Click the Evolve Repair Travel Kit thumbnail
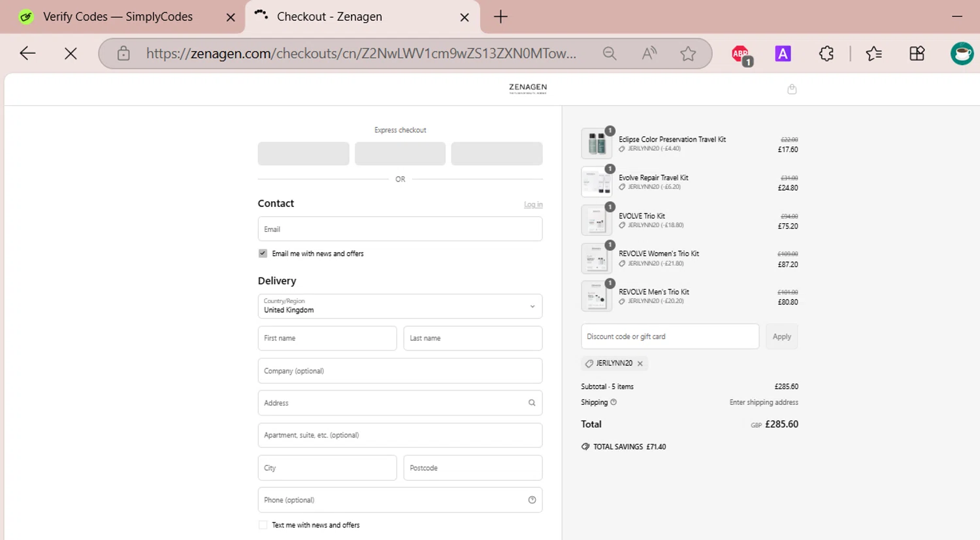The height and width of the screenshot is (540, 980). [x=596, y=182]
